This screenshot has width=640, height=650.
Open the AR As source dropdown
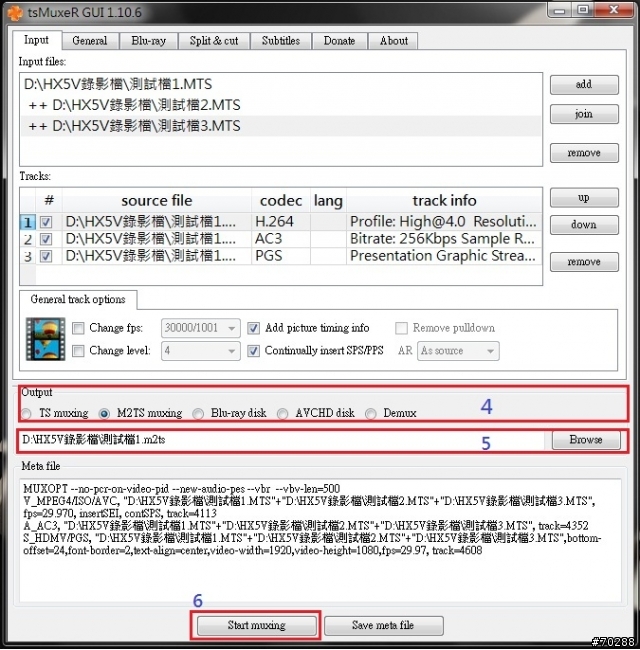[x=458, y=351]
